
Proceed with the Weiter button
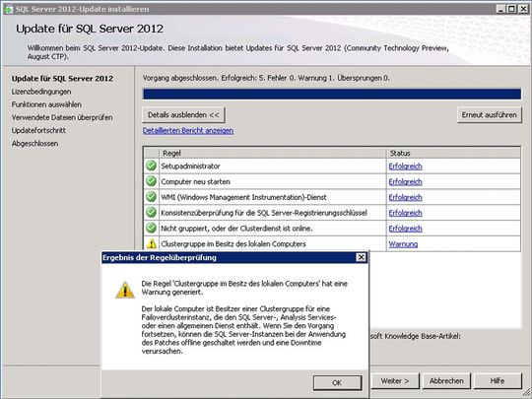click(x=395, y=381)
